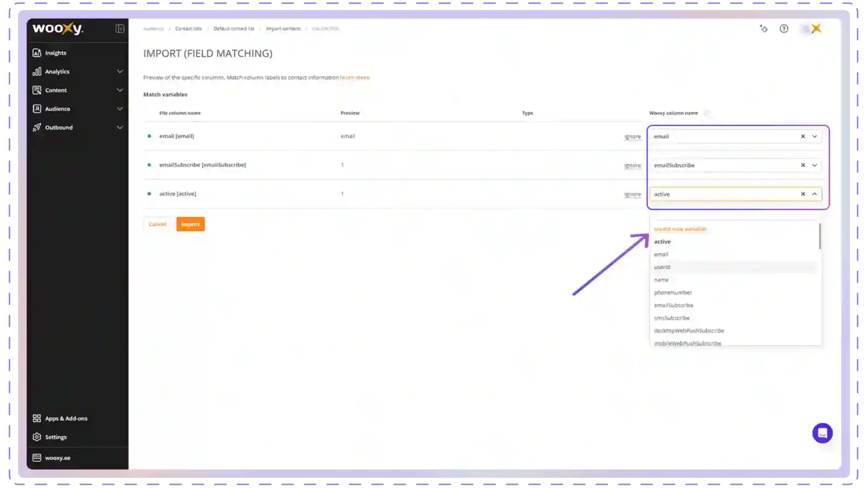Click create new variable option
The height and width of the screenshot is (488, 868).
680,229
